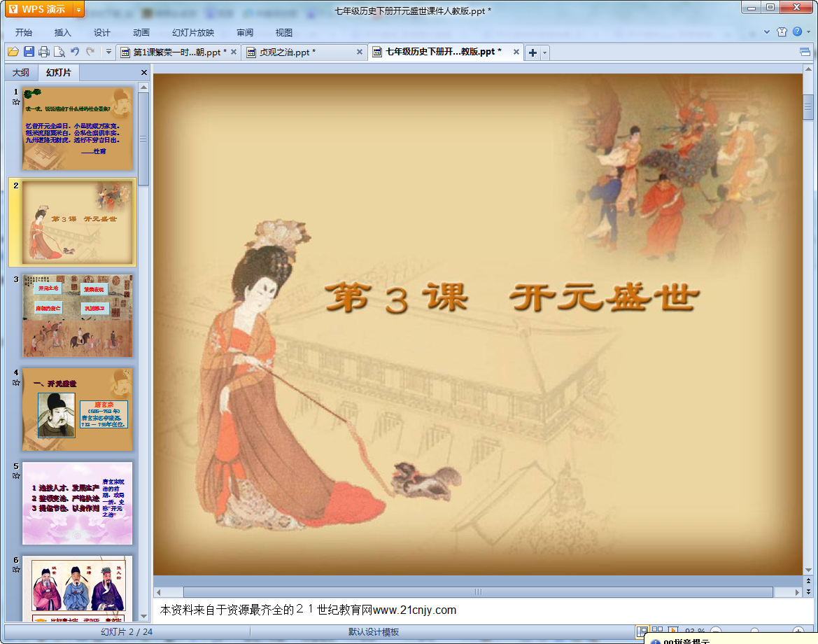Viewport: 818px width, 644px height.
Task: Open Print Preview from the toolbar
Action: [x=59, y=52]
